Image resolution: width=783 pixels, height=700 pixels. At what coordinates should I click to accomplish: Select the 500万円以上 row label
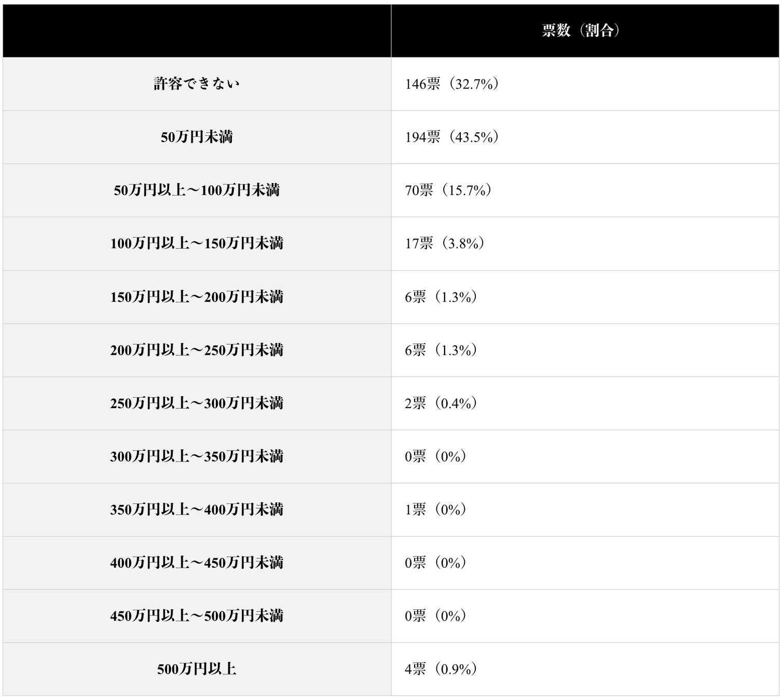(197, 669)
